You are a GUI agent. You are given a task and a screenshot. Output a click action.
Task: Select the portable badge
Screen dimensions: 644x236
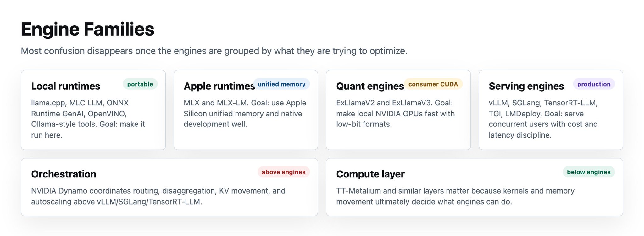[x=140, y=84]
